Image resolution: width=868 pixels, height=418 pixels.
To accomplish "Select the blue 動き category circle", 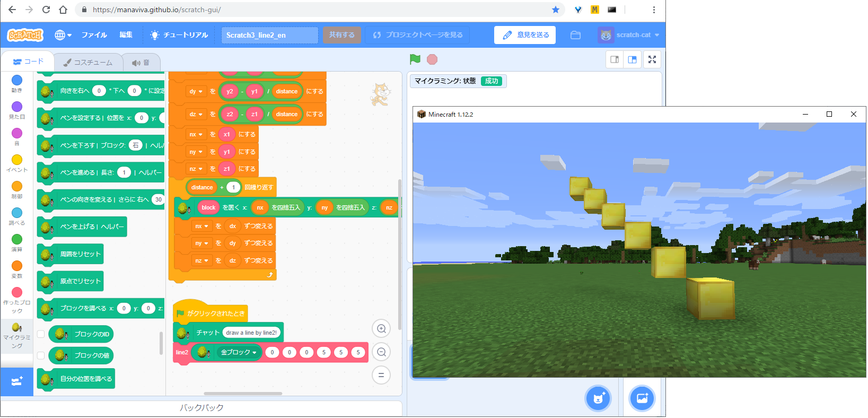I will point(17,80).
